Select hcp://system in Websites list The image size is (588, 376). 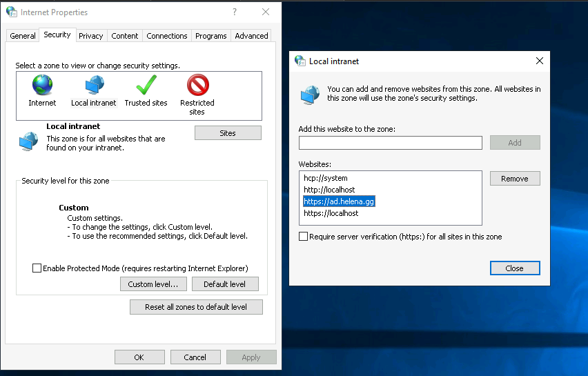click(x=326, y=178)
